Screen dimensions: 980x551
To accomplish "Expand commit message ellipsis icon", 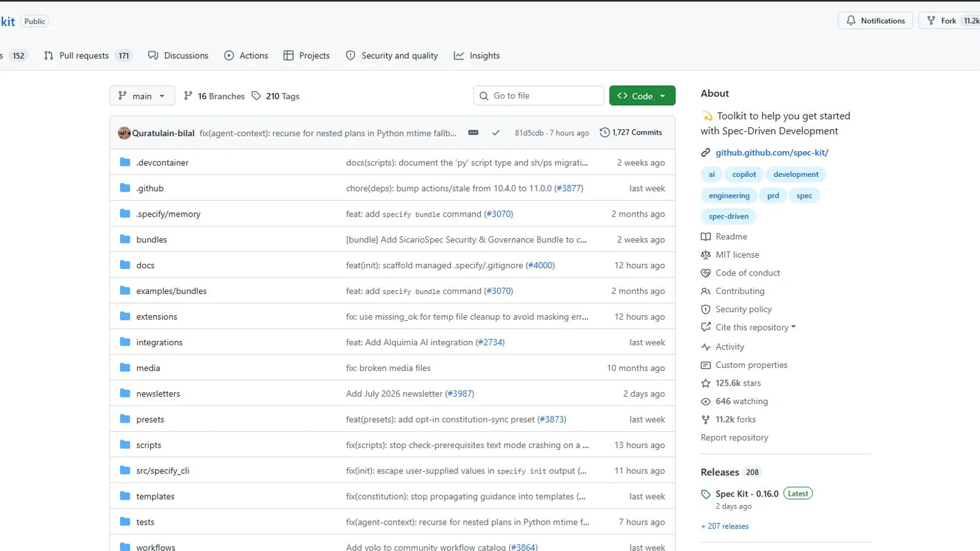I will (473, 133).
